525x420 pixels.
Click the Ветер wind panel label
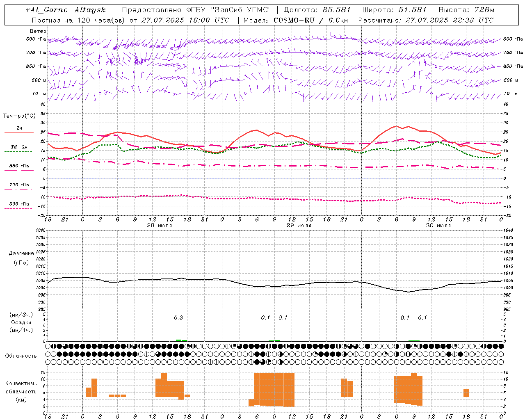[x=38, y=31]
